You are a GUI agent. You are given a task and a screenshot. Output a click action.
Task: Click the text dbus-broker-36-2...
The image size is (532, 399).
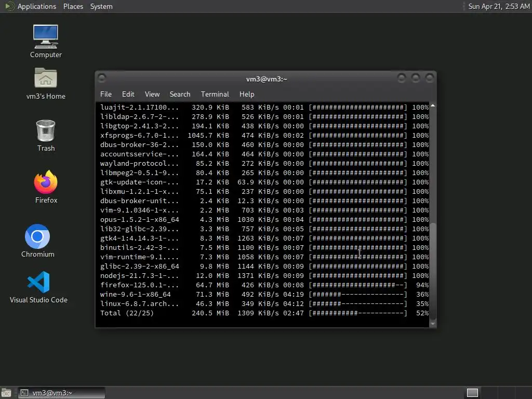click(139, 145)
